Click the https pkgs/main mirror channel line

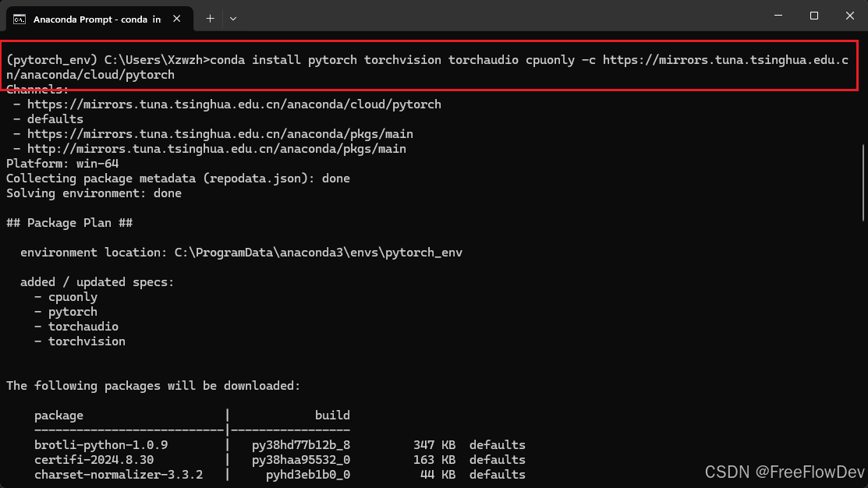pos(213,134)
